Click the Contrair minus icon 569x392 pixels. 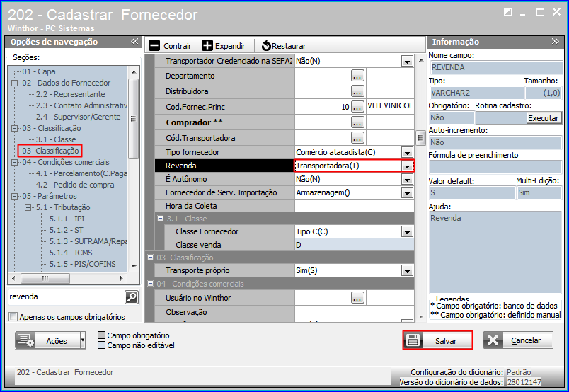click(x=154, y=46)
